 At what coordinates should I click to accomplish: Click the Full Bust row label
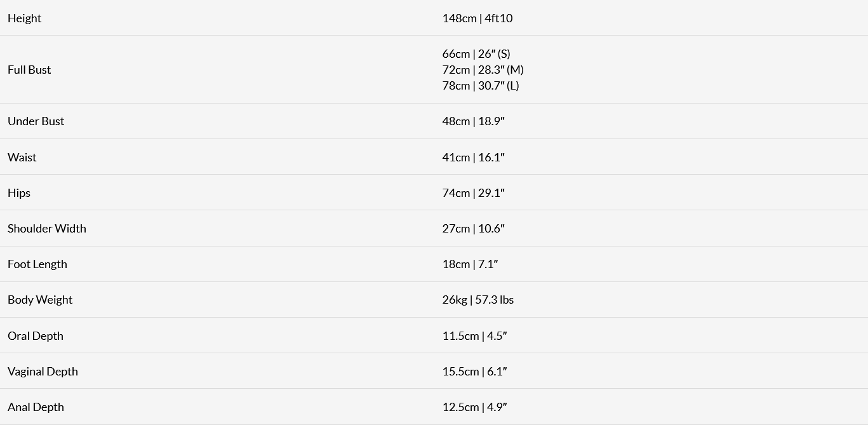tap(29, 70)
